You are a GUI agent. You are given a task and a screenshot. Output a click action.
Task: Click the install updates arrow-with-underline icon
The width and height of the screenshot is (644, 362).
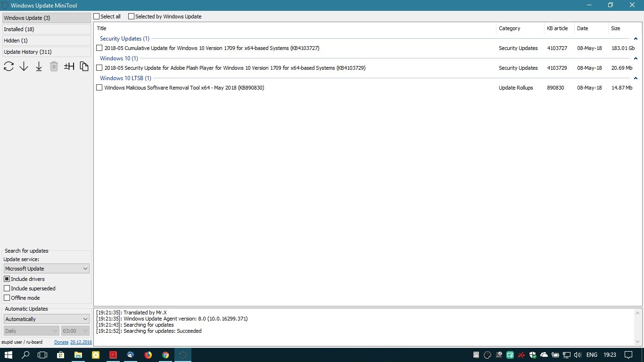click(x=39, y=66)
